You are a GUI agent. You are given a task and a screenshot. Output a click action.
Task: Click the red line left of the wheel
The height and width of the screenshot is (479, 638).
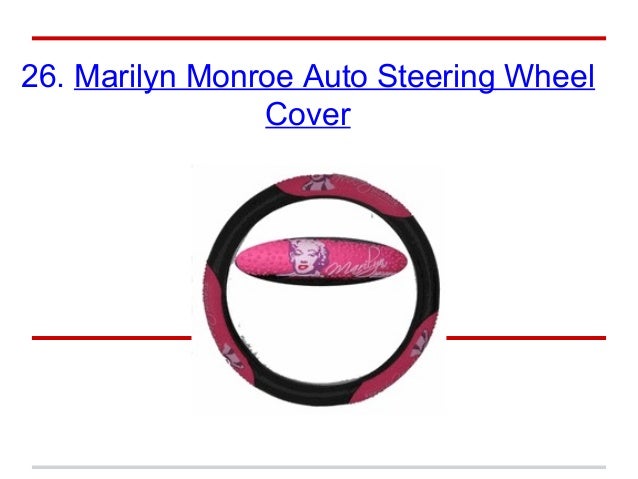[111, 338]
